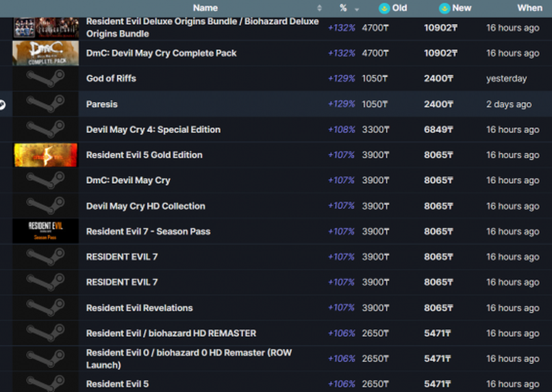Click the Steam placeholder image for God of Riffs

pos(45,79)
